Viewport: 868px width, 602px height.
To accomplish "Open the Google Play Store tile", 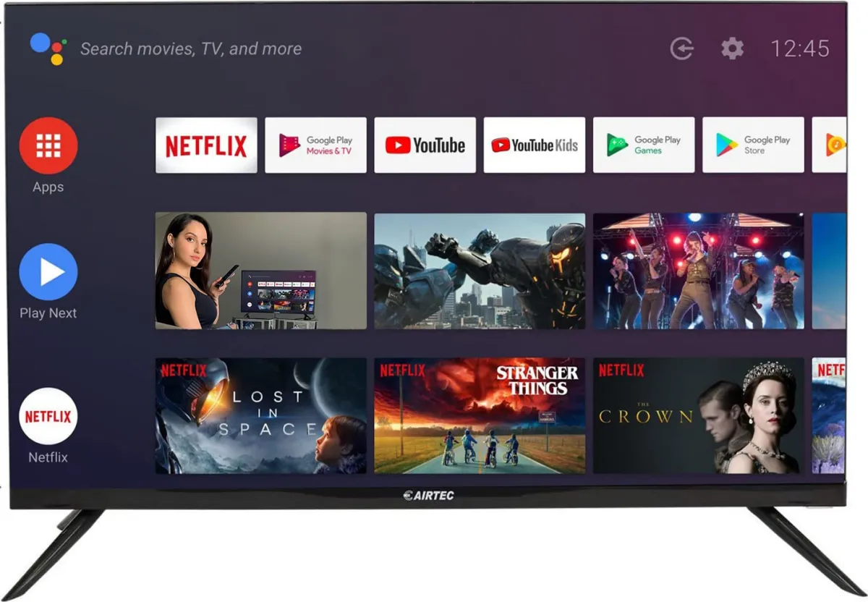I will click(752, 145).
